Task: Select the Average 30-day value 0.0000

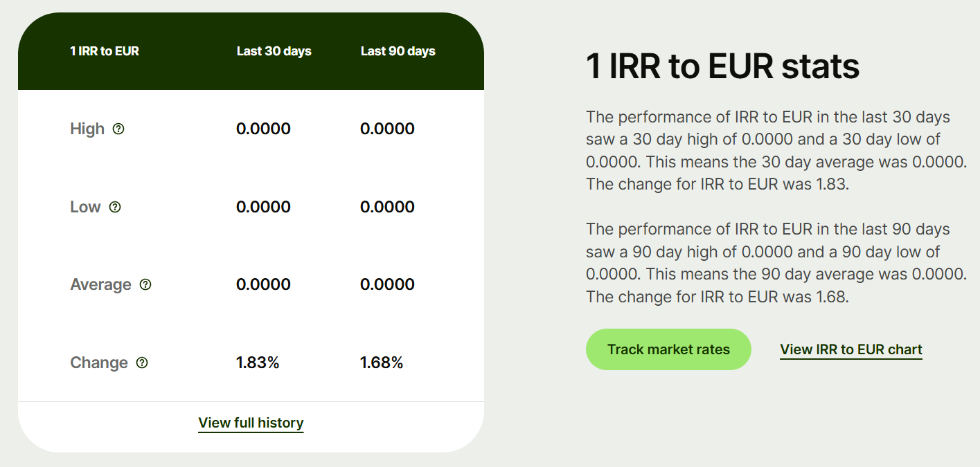Action: (x=263, y=284)
